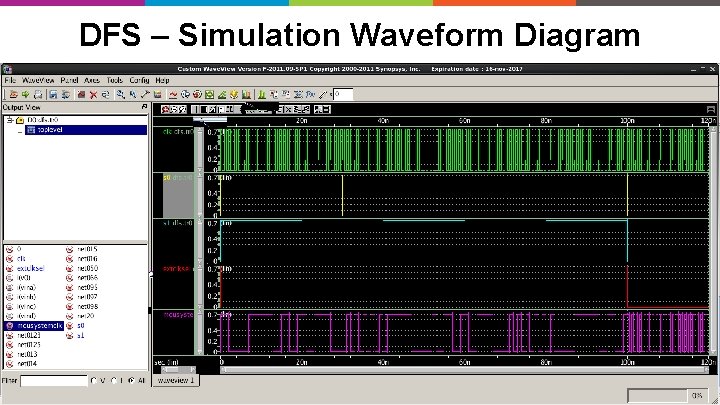Click the second magnifier zoom toolbar icon
Screen dimensions: 720x405
pos(133,95)
